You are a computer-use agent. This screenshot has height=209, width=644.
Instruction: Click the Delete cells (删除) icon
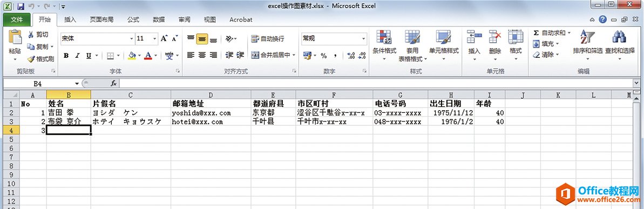[x=495, y=37]
